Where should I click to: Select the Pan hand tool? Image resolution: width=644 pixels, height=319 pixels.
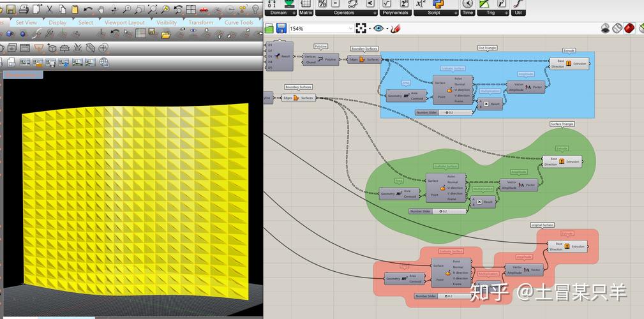pos(101,9)
